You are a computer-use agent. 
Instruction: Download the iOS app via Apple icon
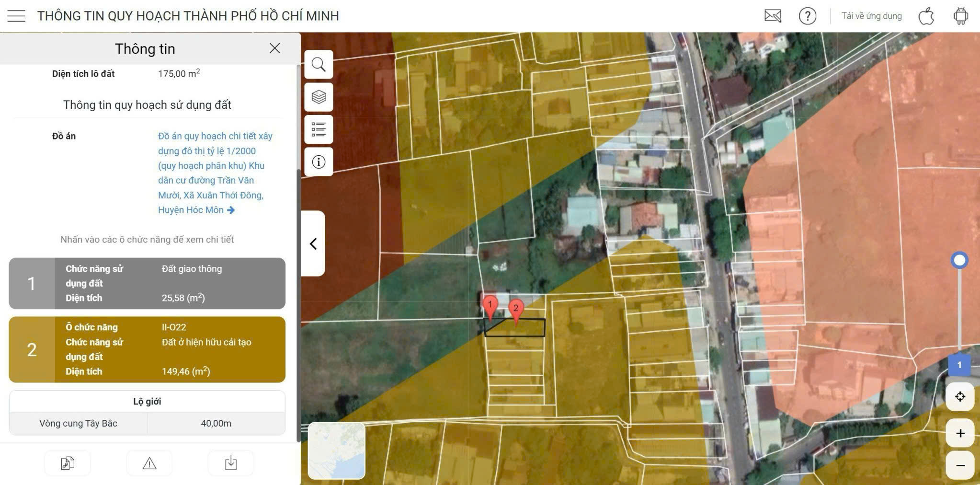(926, 16)
